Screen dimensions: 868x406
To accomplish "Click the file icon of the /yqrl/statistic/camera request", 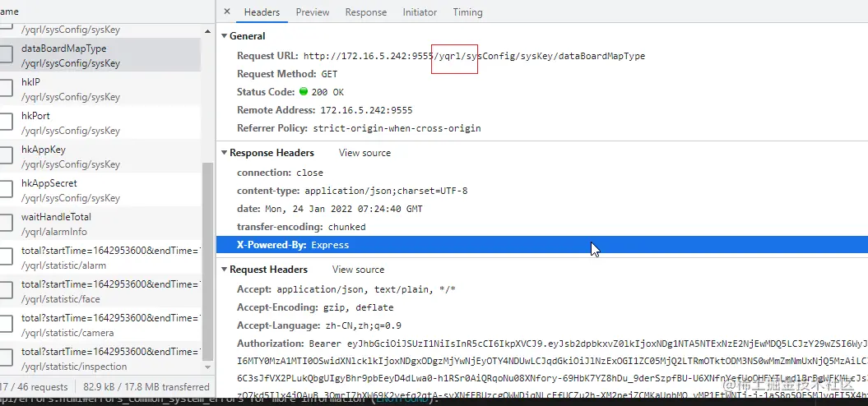I will click(6, 324).
